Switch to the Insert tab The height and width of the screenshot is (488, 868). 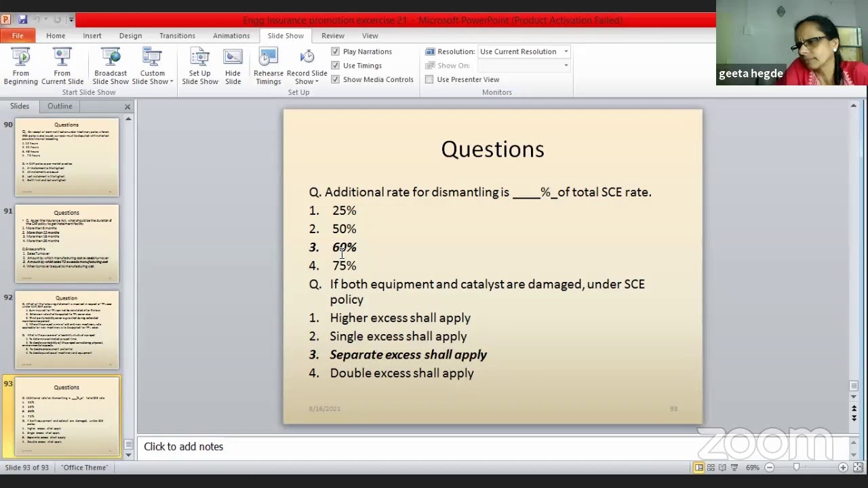(92, 35)
